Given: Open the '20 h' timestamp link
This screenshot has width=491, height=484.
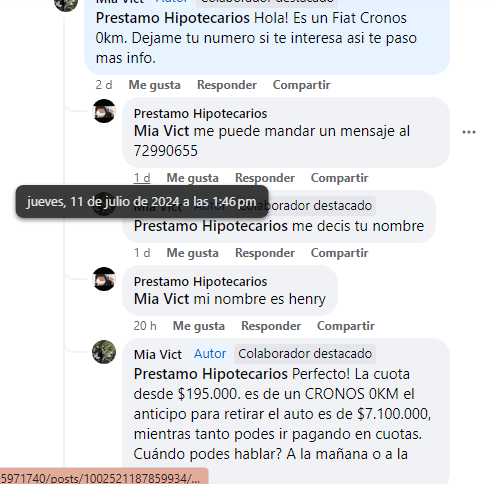Looking at the screenshot, I should point(145,326).
